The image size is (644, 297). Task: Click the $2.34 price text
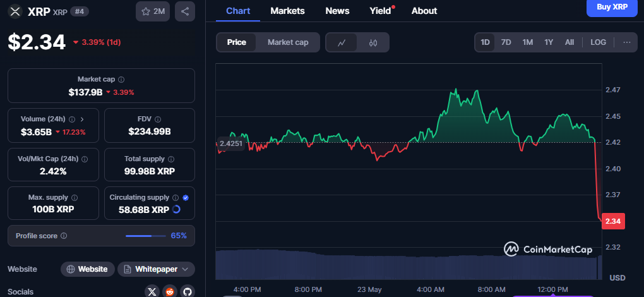pyautogui.click(x=37, y=42)
